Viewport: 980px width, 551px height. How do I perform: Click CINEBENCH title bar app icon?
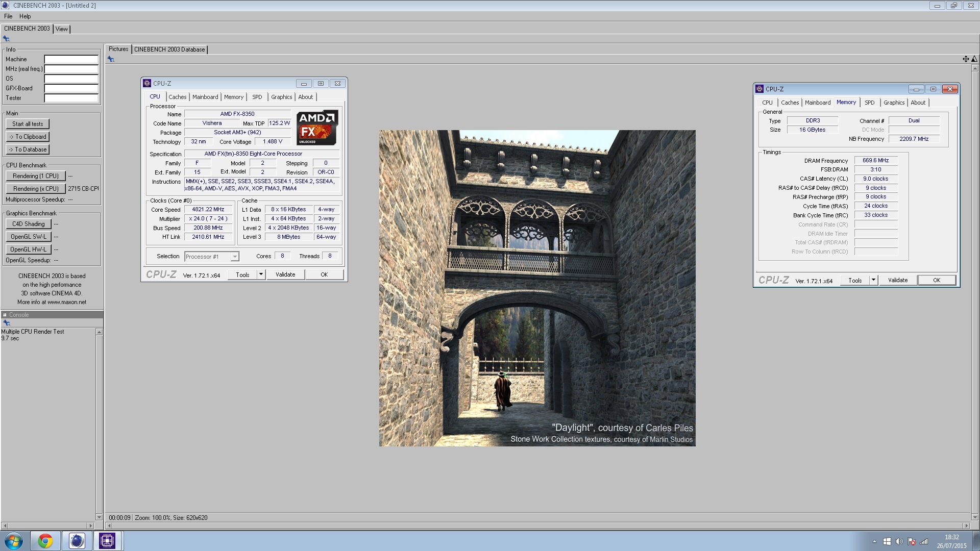(x=6, y=5)
